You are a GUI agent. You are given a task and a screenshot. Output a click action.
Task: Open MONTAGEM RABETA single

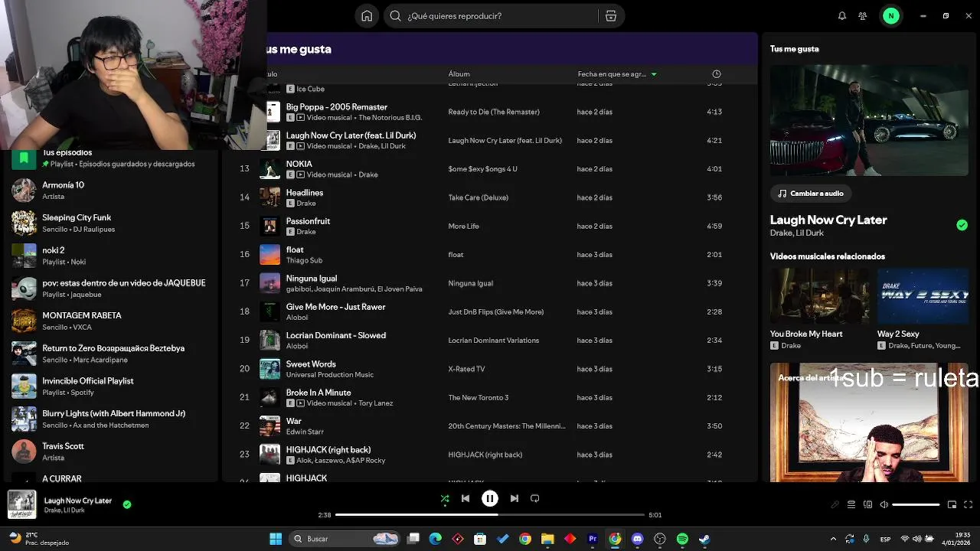pyautogui.click(x=111, y=321)
